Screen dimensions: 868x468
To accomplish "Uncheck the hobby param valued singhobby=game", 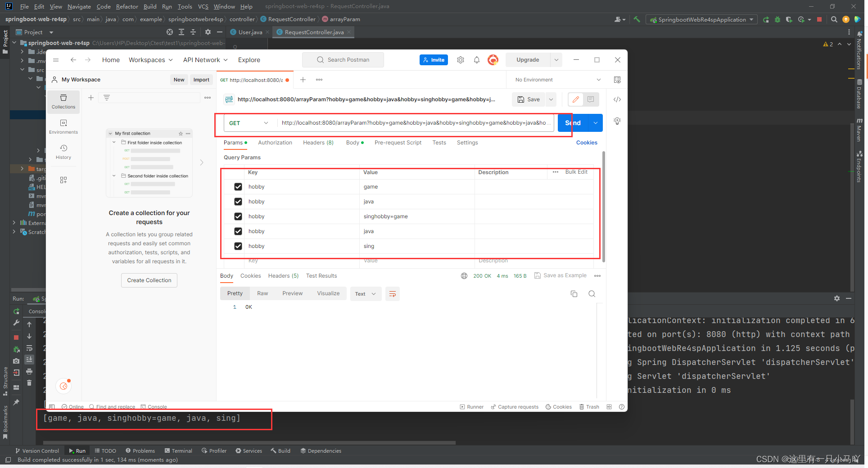I will coord(238,216).
